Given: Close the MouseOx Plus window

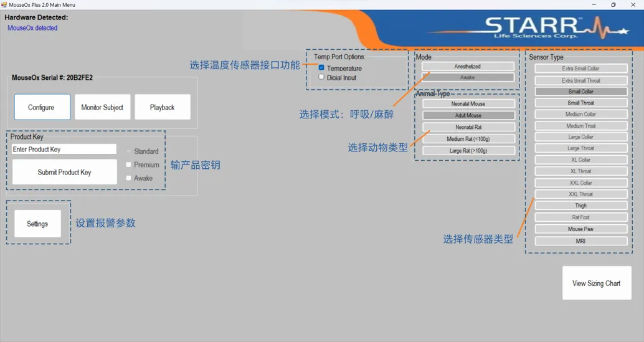Looking at the screenshot, I should pos(633,4).
